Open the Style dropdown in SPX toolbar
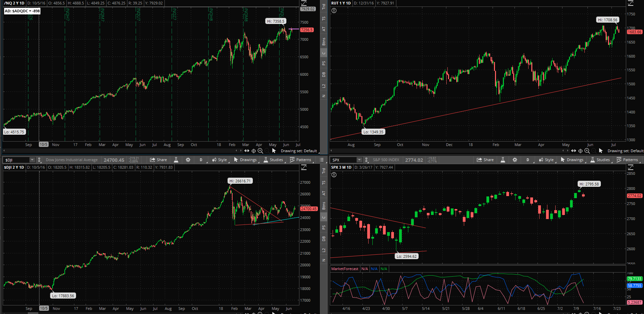 [x=546, y=160]
